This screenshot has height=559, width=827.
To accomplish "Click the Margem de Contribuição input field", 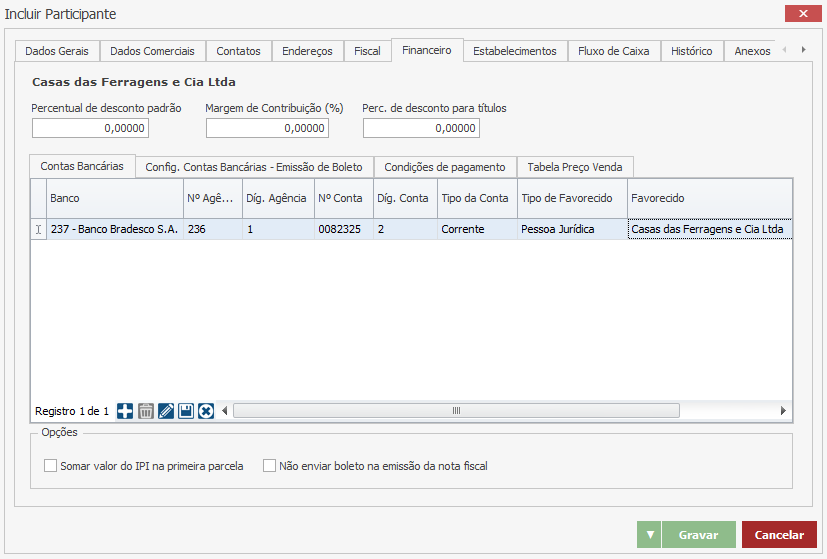I will click(x=267, y=128).
